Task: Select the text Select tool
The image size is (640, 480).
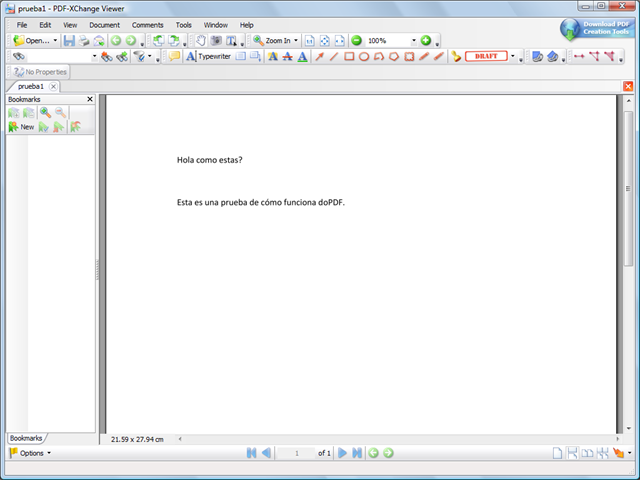Action: tap(231, 40)
